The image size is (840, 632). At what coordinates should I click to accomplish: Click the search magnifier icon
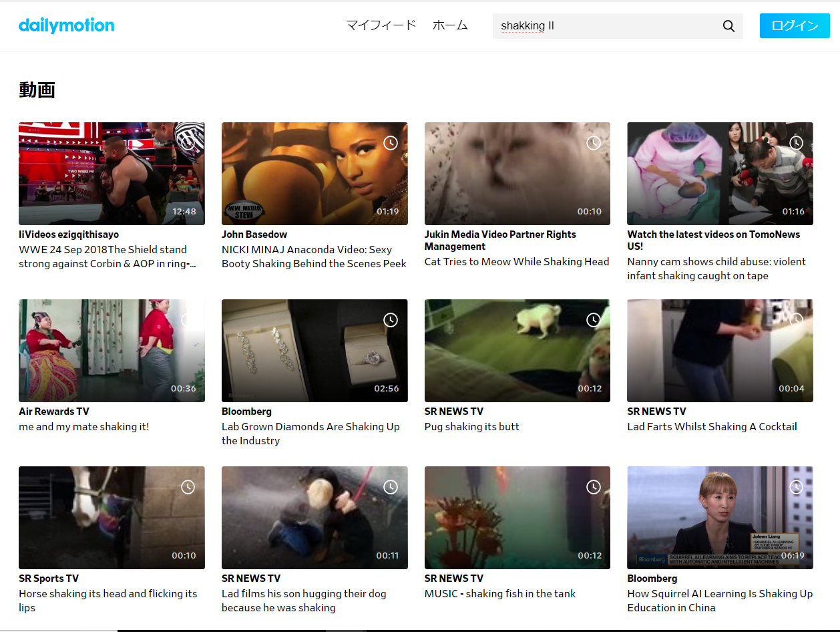728,26
